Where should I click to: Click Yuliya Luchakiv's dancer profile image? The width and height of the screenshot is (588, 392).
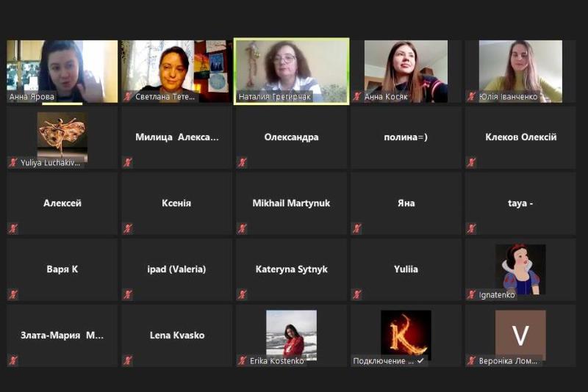pos(62,137)
